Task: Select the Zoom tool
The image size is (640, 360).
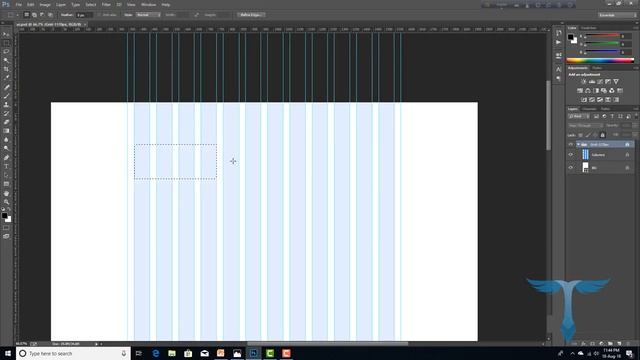Action: [6, 202]
